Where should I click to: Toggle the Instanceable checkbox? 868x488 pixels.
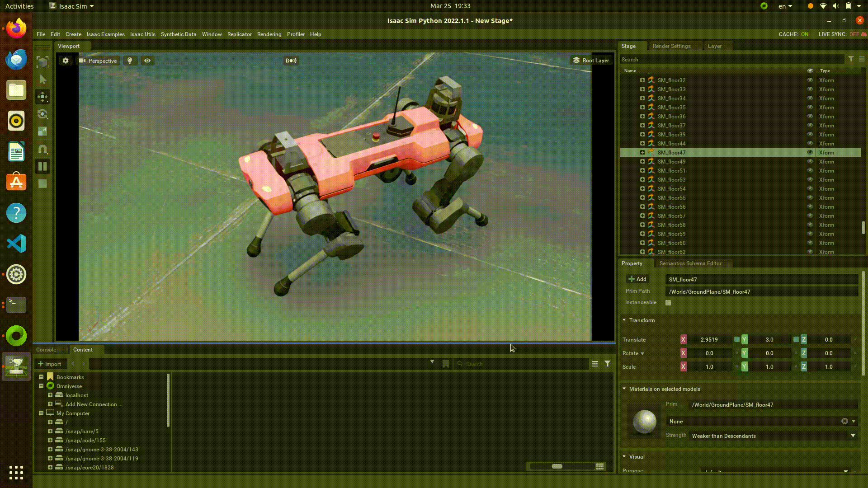click(668, 303)
